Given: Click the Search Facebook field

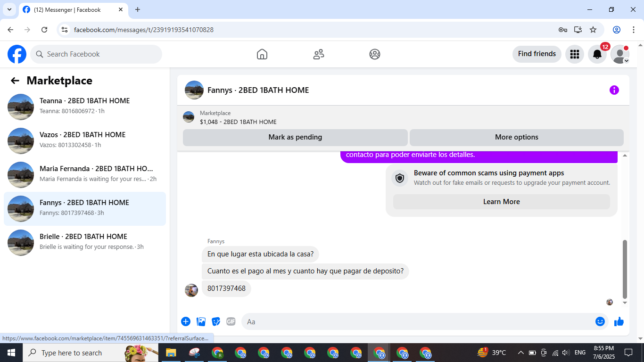Looking at the screenshot, I should point(96,54).
